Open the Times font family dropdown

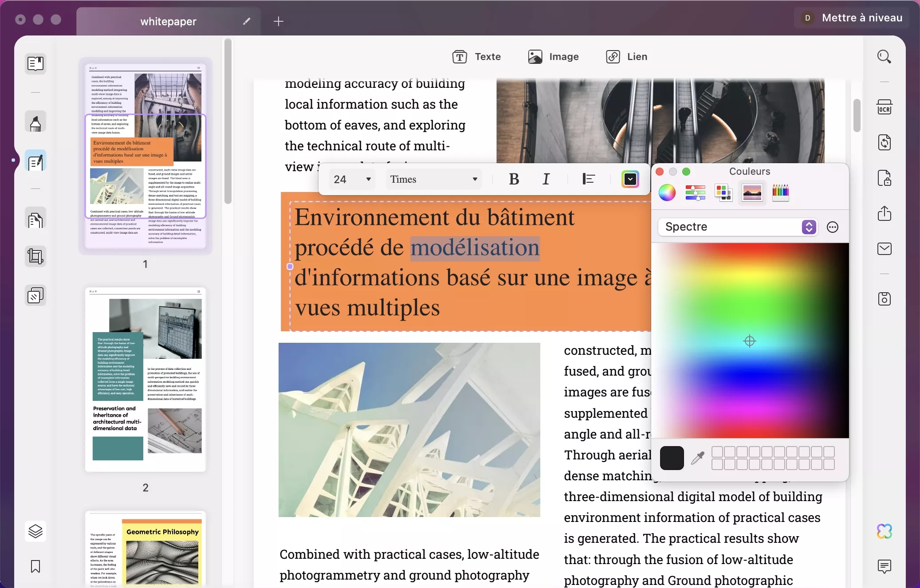click(433, 179)
